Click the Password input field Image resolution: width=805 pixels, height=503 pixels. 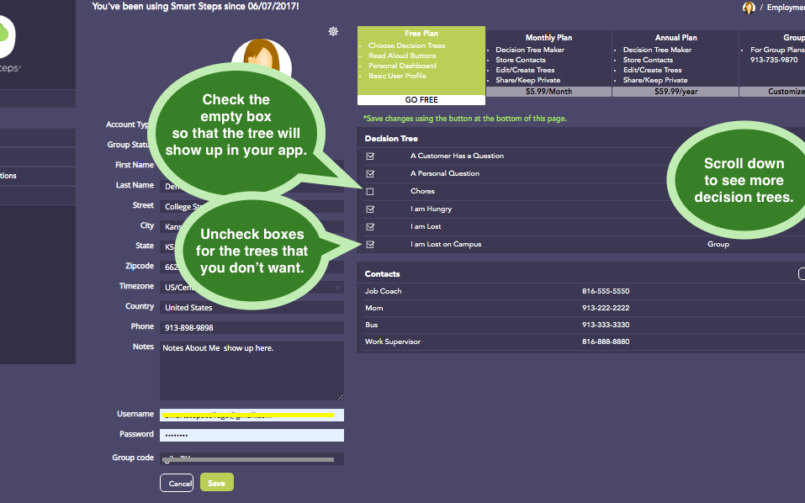pyautogui.click(x=252, y=435)
